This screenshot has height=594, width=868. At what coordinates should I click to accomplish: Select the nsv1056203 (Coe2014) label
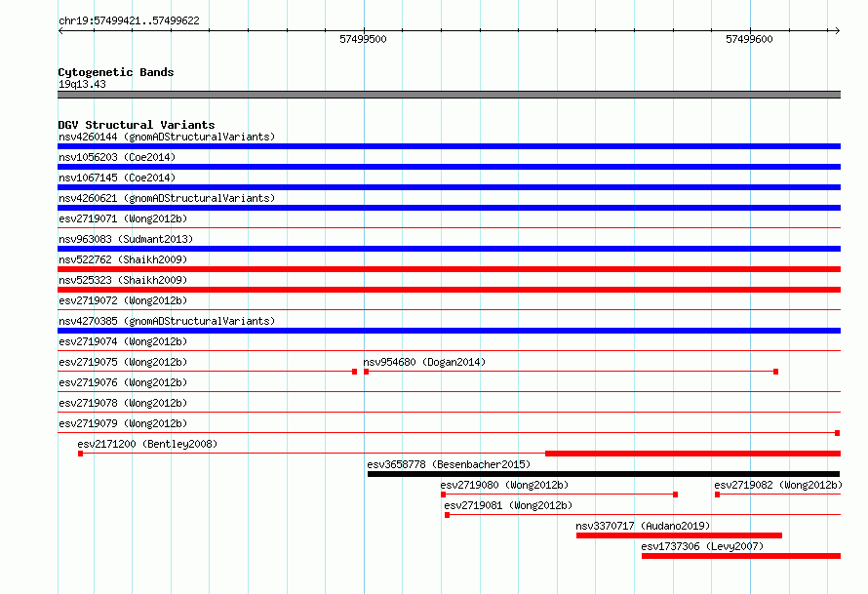[x=117, y=157]
